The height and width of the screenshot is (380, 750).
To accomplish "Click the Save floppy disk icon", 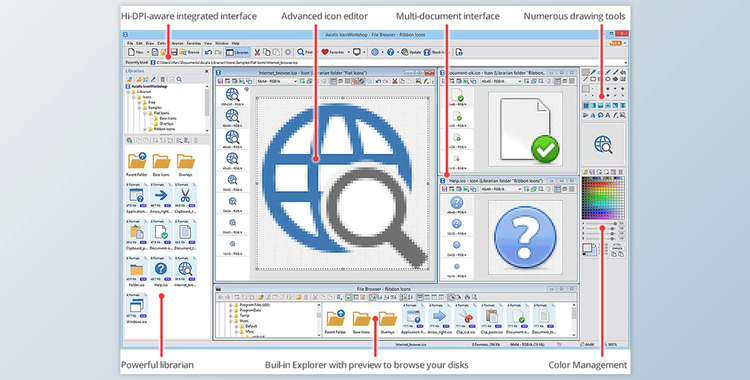I will (174, 52).
